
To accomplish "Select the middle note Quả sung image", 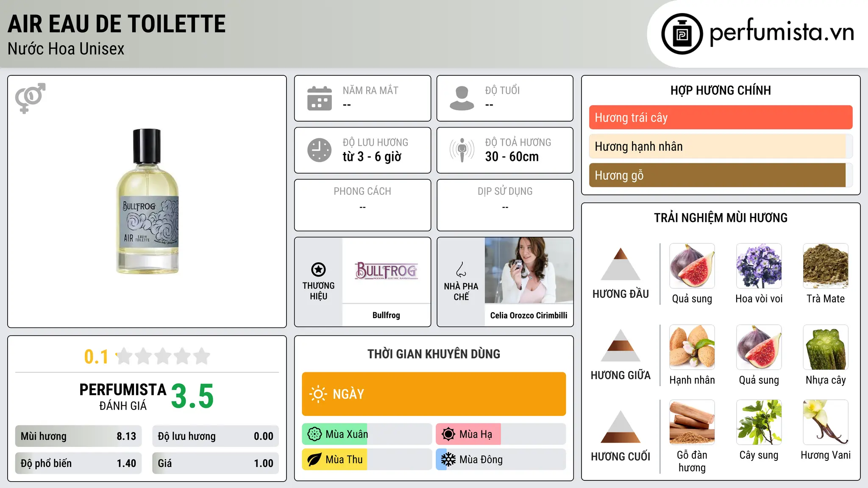I will (x=759, y=347).
